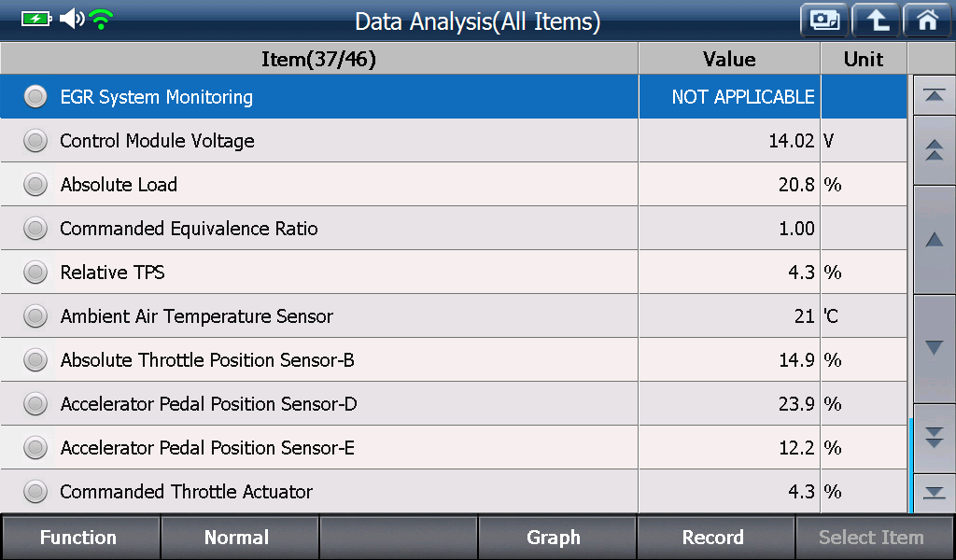Move up one row with single up arrow
This screenshot has height=560, width=956.
point(934,240)
